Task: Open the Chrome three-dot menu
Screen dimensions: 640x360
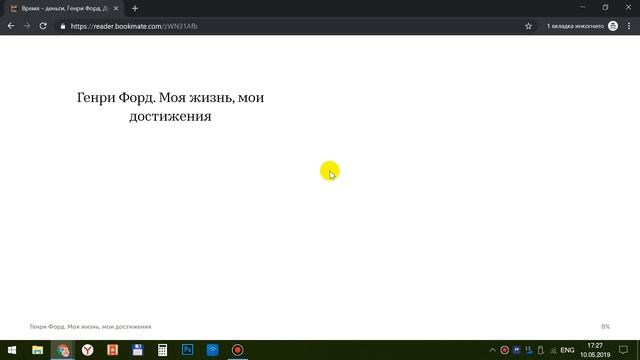Action: tap(629, 26)
